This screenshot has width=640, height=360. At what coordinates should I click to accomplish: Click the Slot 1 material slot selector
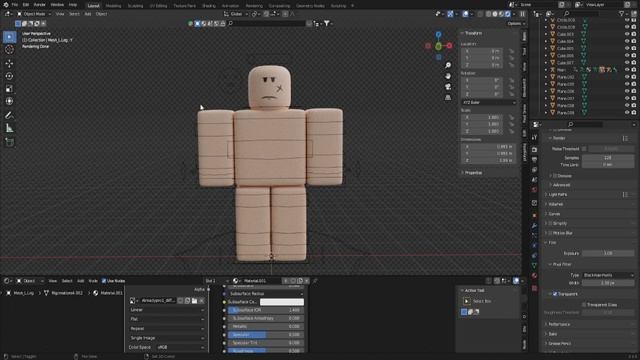(x=216, y=281)
